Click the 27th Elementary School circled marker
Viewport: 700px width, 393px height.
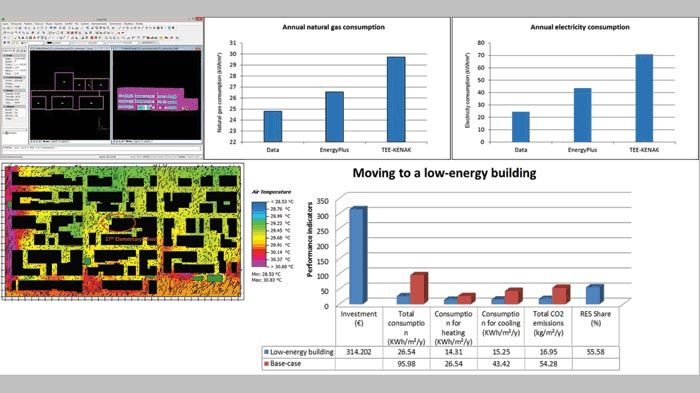pyautogui.click(x=118, y=223)
